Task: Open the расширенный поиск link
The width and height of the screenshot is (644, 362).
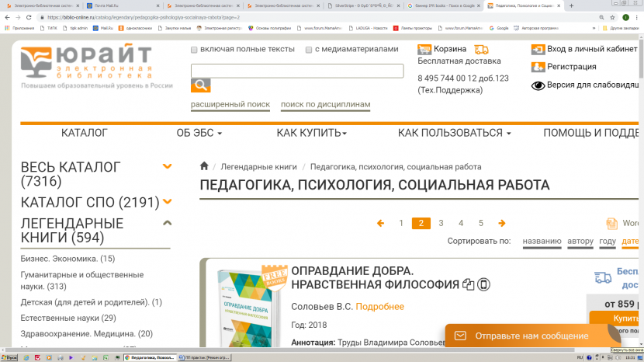Action: pyautogui.click(x=230, y=104)
